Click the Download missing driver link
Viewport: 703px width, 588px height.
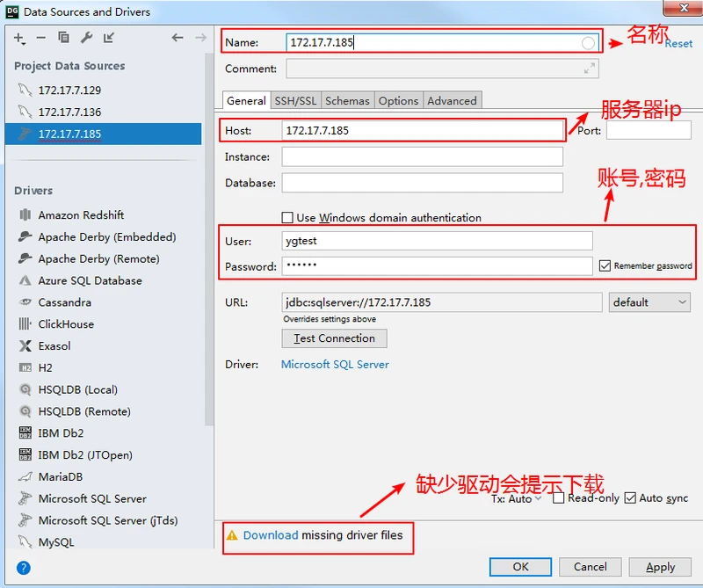click(271, 535)
